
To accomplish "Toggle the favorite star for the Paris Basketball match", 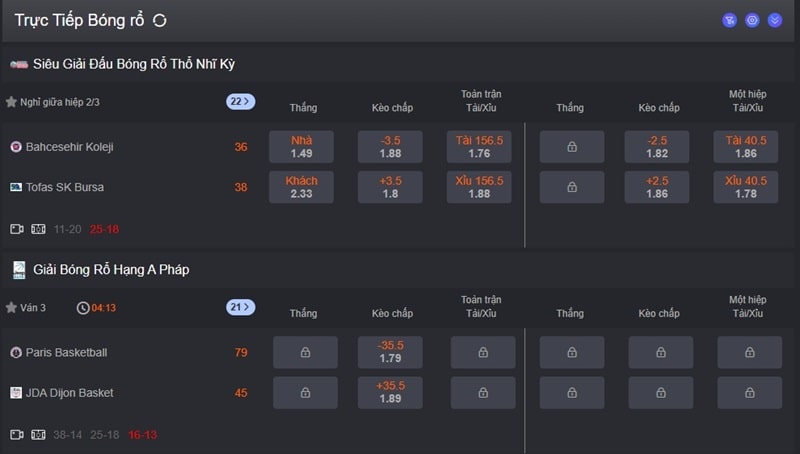I will [11, 308].
